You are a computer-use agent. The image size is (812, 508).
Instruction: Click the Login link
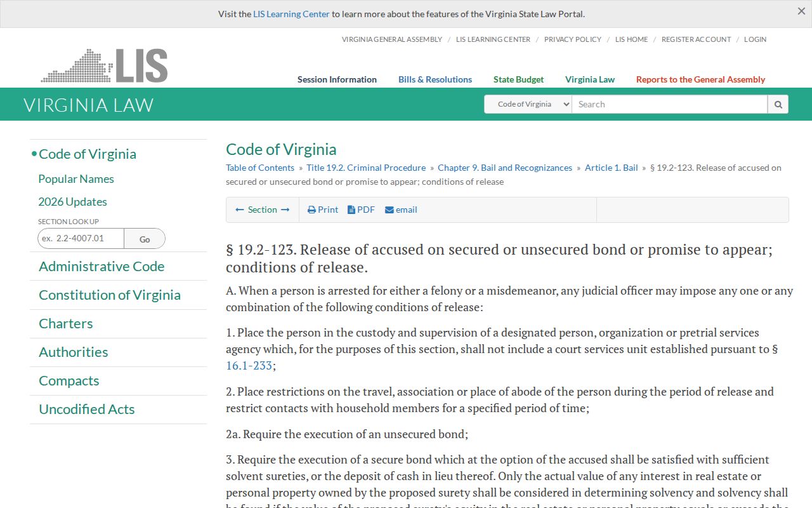pyautogui.click(x=755, y=39)
